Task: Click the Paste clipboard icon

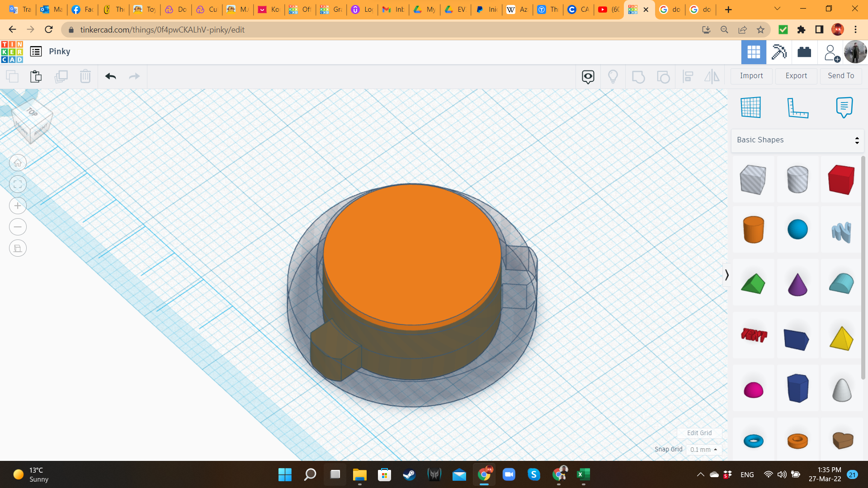Action: pyautogui.click(x=36, y=76)
